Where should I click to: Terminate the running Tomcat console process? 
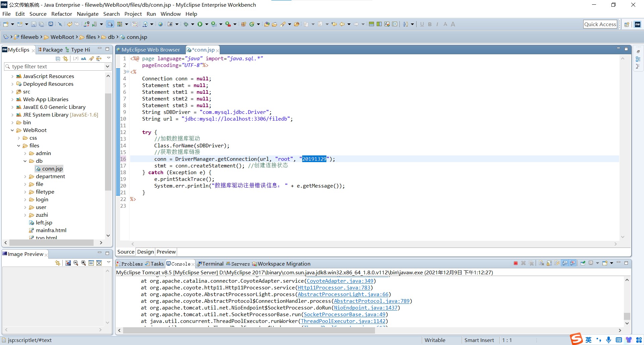pyautogui.click(x=516, y=263)
